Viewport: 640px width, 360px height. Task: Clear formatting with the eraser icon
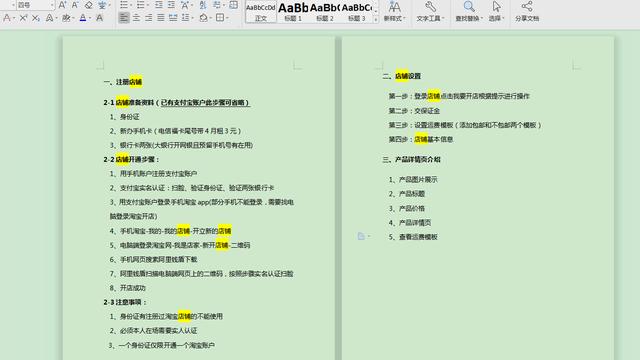89,5
